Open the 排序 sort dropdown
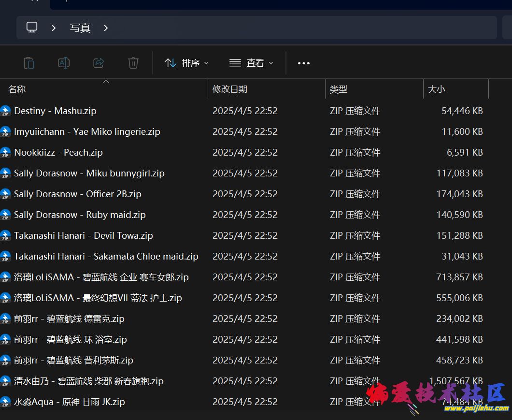The image size is (512, 420). (186, 63)
